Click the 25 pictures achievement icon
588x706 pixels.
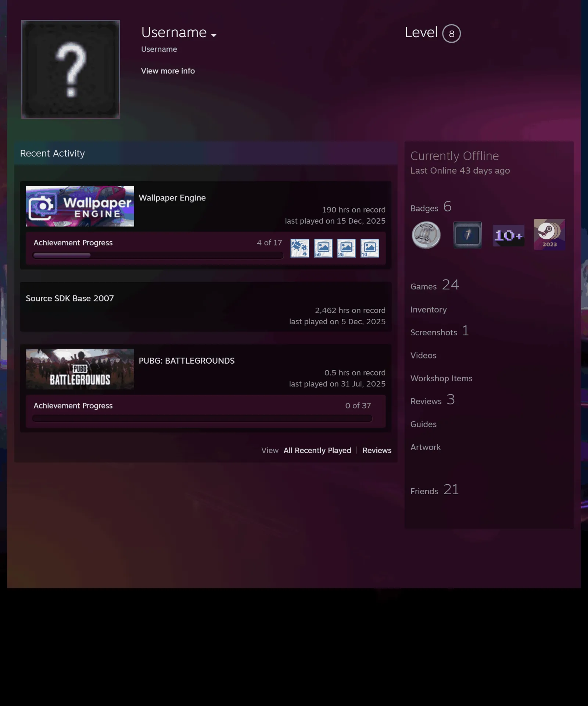click(346, 248)
